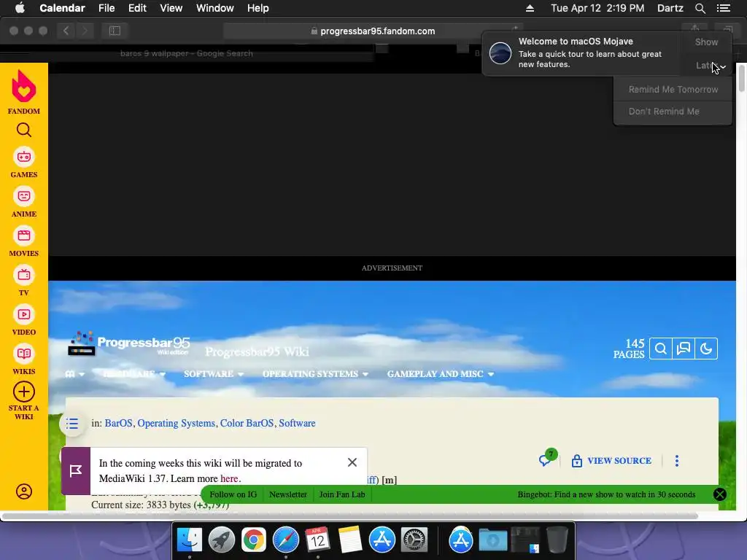This screenshot has height=560, width=747.
Task: Open the Anime section icon
Action: pos(24,196)
